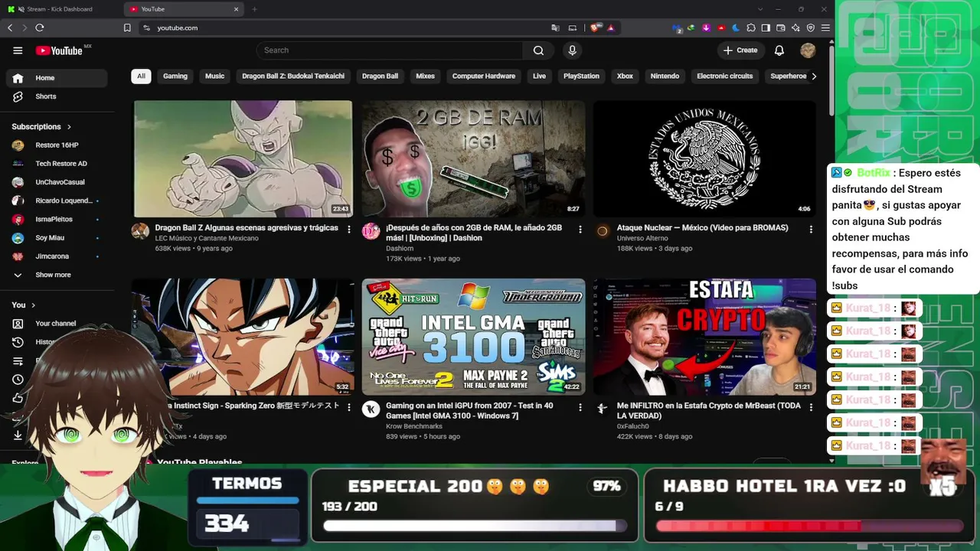Select the Music filter chip
Image resolution: width=980 pixels, height=551 pixels.
point(215,77)
